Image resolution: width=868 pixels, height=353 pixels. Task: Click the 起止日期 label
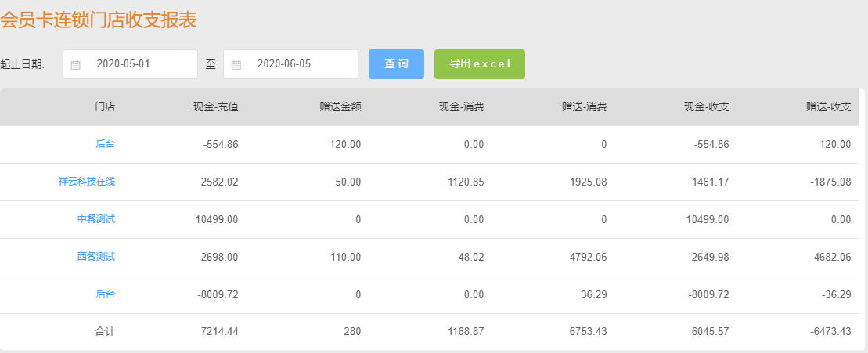coord(22,64)
